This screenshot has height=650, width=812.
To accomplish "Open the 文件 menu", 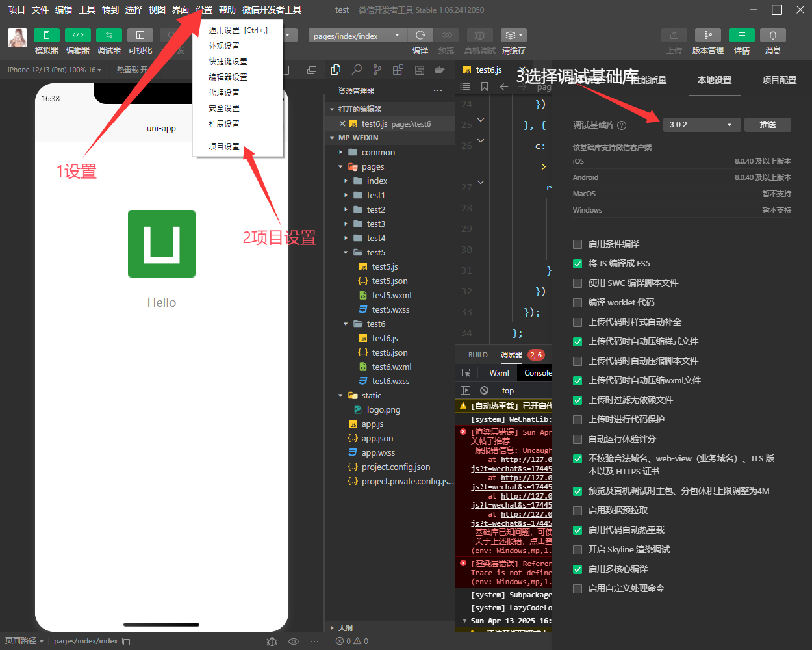I will (x=40, y=10).
